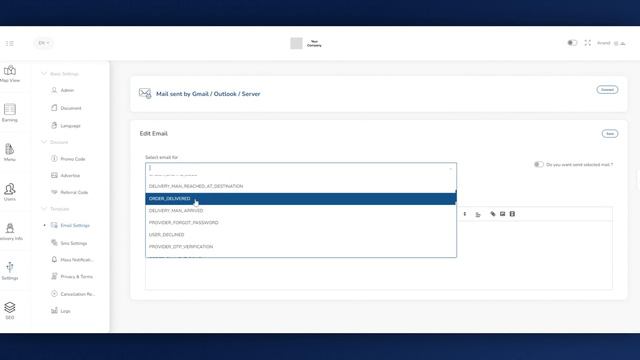Select USER_DECLINED option

point(301,235)
